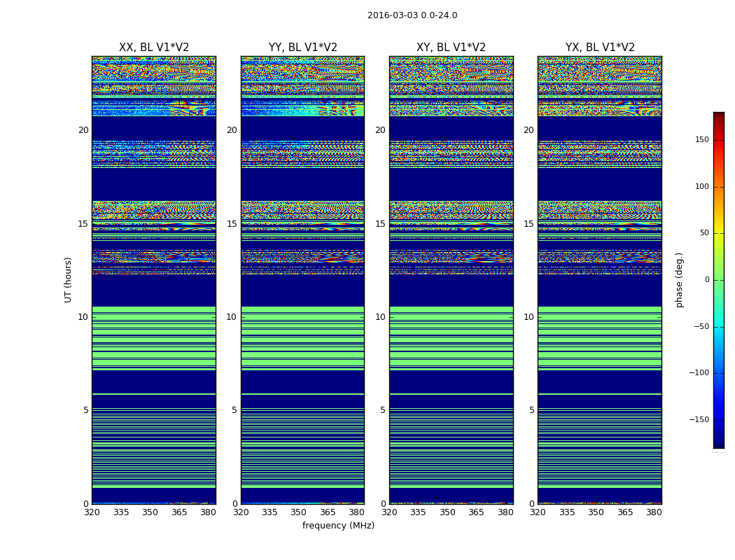Click the date title 2016-03-03 0.0-24.0
735x560 pixels.
tap(412, 15)
